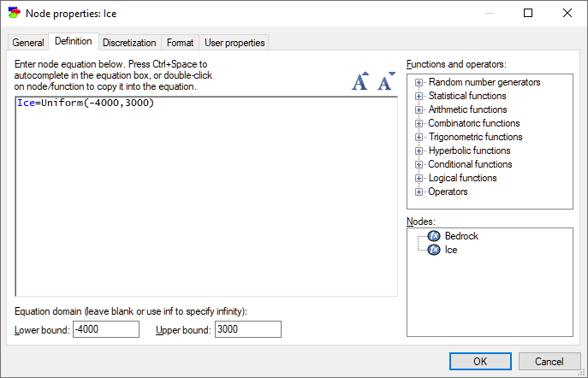The height and width of the screenshot is (378, 588).
Task: Expand Combinatoric functions
Action: [419, 123]
